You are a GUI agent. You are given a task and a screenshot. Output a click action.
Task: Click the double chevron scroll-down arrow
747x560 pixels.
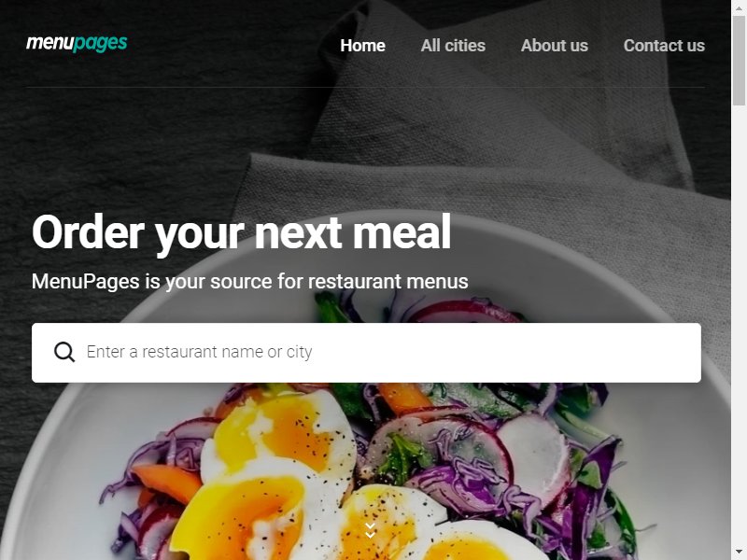pos(370,530)
